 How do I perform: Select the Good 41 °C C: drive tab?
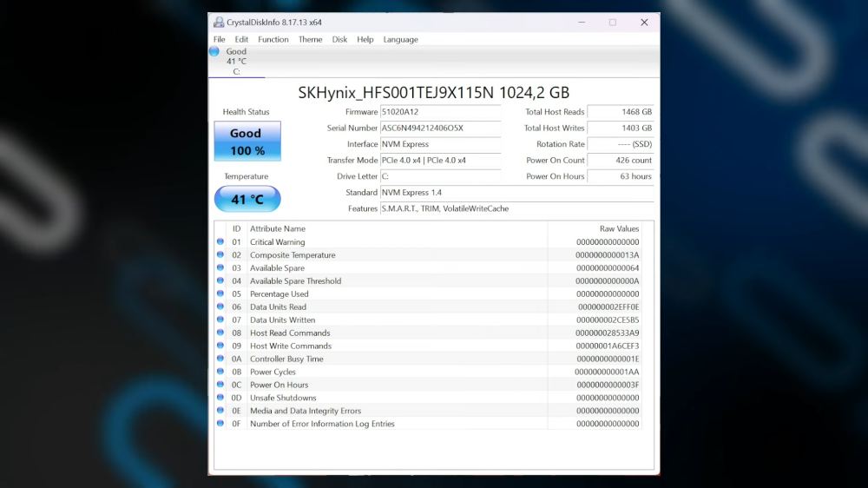pyautogui.click(x=235, y=61)
